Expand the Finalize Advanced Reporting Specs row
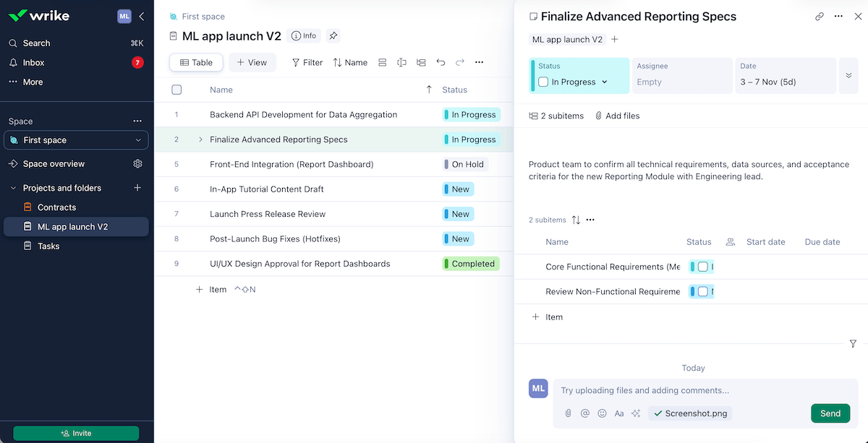The width and height of the screenshot is (868, 443). [200, 139]
